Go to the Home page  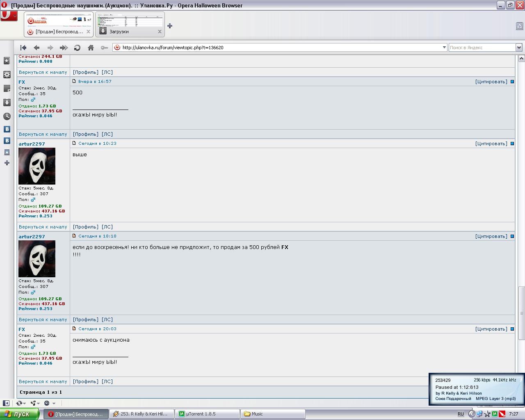(91, 48)
